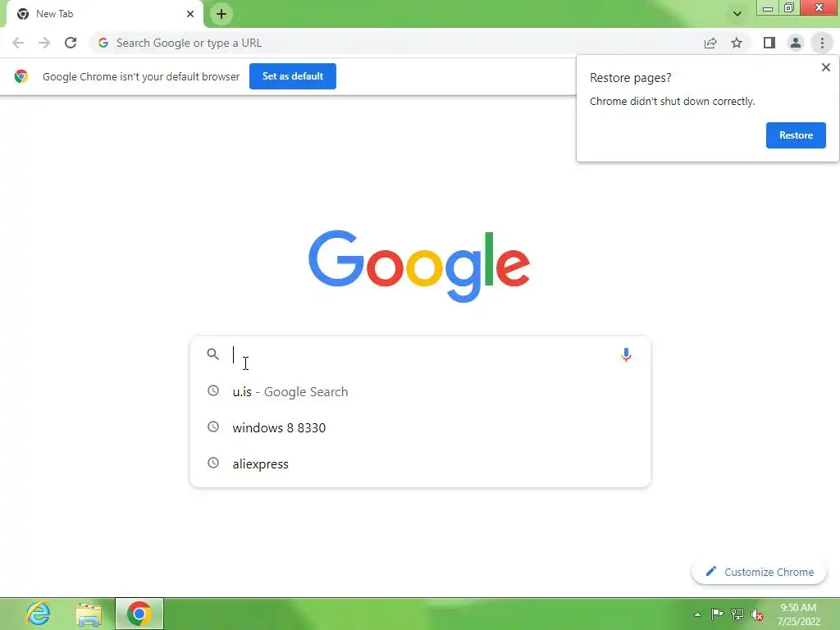Choose the aliexpress suggestion

point(421,463)
